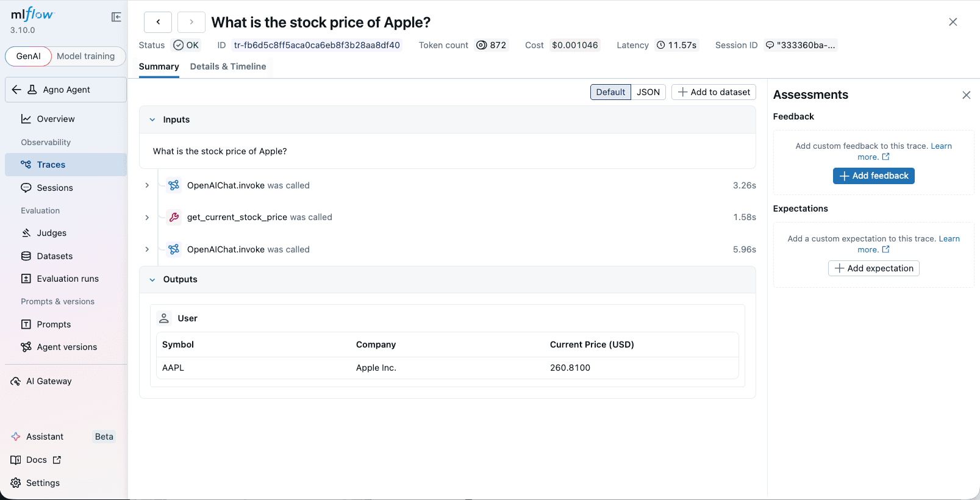Open Settings in the sidebar
This screenshot has height=500, width=980.
(35, 483)
